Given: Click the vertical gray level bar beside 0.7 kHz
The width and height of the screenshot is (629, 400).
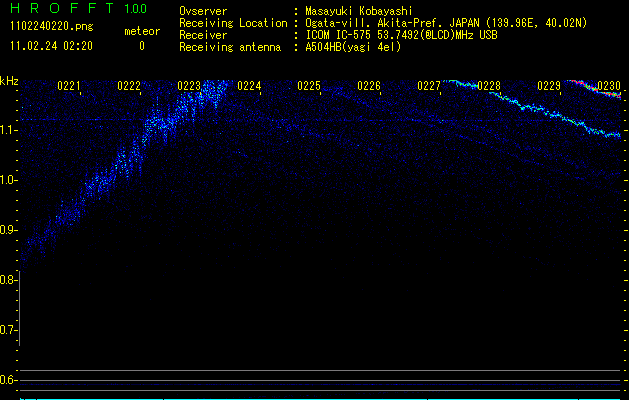Looking at the screenshot, I should 19,309.
